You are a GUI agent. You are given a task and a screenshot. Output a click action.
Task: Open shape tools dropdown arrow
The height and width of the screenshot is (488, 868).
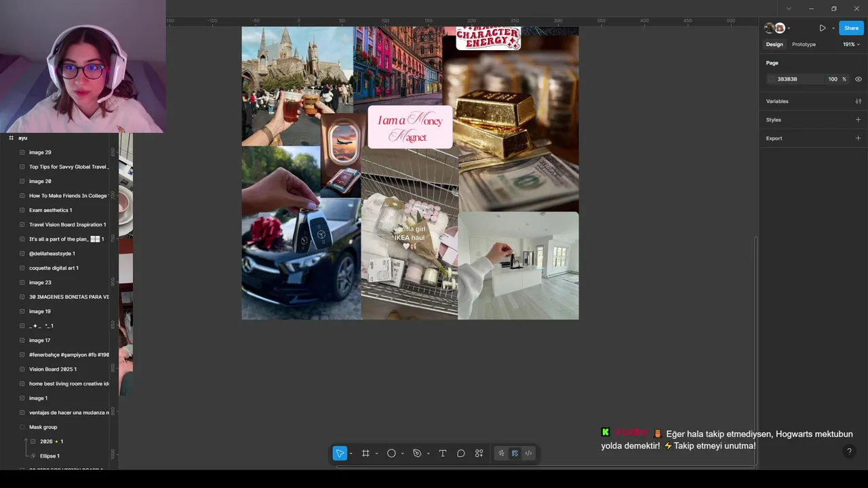(x=402, y=453)
